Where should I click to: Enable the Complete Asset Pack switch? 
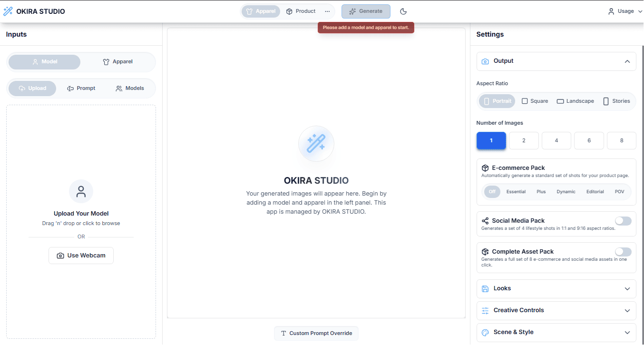[623, 252]
